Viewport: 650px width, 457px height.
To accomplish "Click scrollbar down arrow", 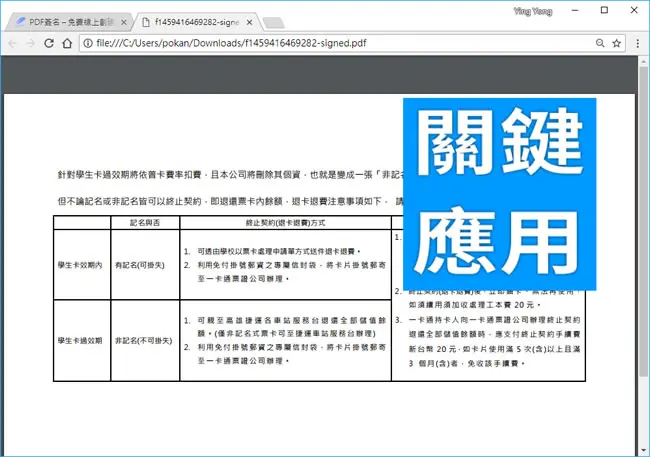I will pyautogui.click(x=643, y=450).
